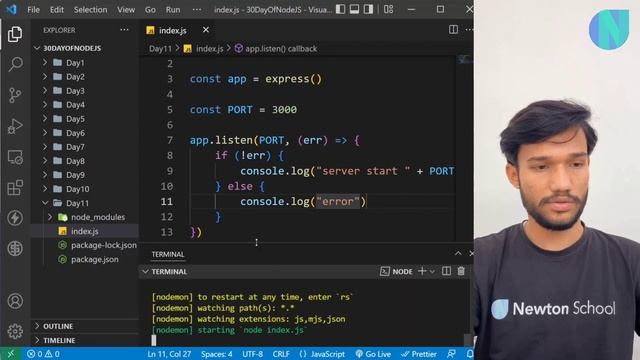Create a new terminal with plus icon
640x360 pixels.
point(422,271)
